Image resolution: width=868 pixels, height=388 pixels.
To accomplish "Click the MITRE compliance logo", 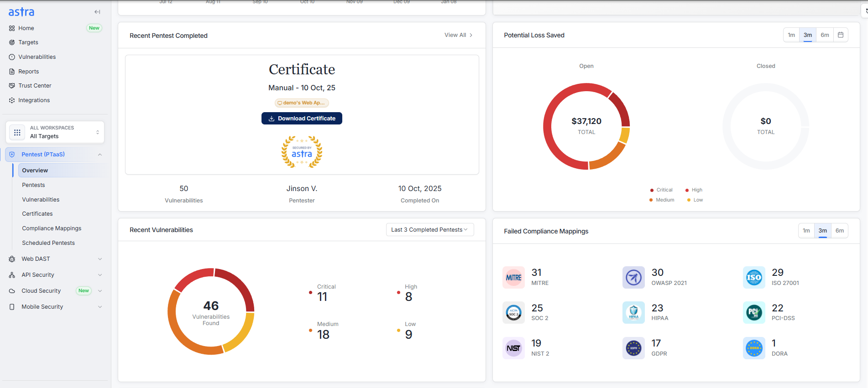I will click(x=514, y=278).
